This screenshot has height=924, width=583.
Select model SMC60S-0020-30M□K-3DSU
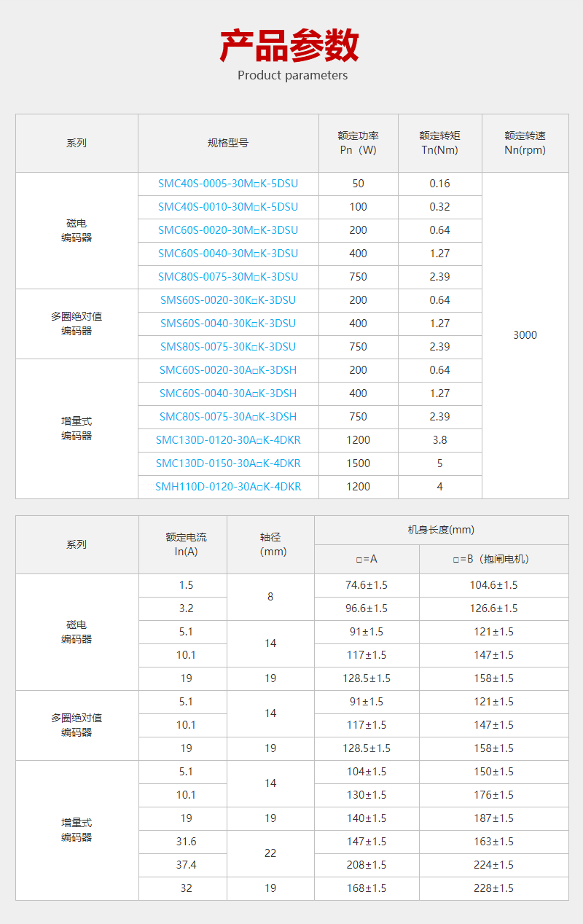coord(228,230)
